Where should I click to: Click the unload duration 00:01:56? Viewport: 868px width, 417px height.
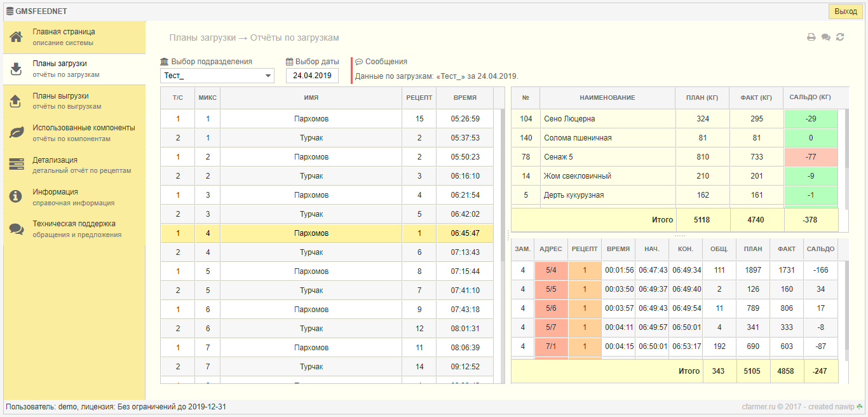619,270
